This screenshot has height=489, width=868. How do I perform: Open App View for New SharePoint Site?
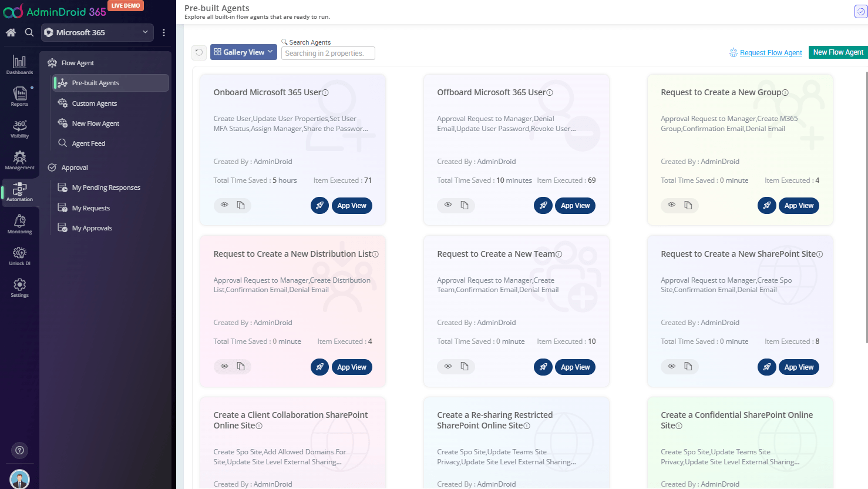799,367
